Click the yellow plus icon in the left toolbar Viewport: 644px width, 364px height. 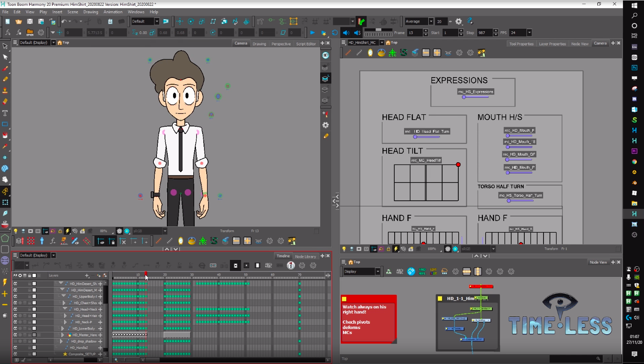coord(5,294)
